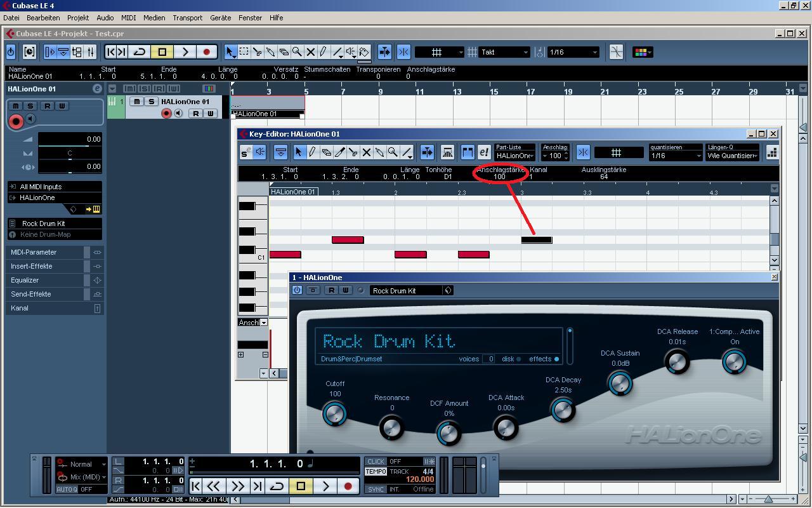Toggle monitor on HALionOne 01 track row

[x=178, y=114]
